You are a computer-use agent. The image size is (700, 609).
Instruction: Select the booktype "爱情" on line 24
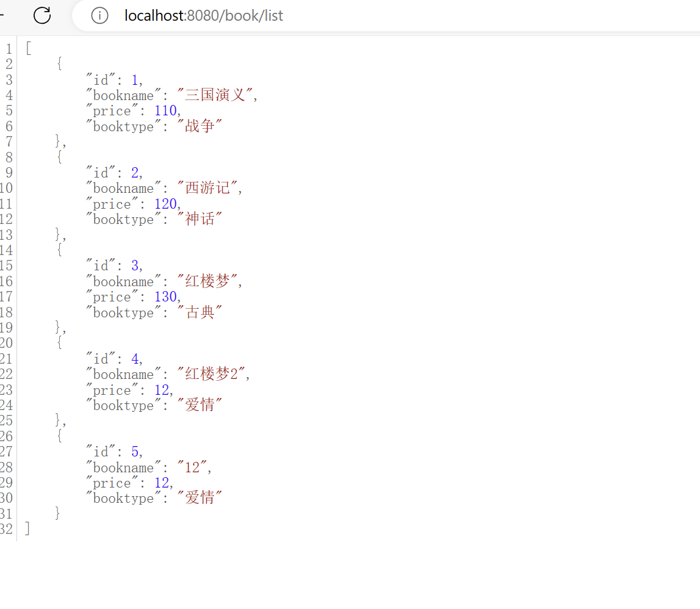(200, 405)
